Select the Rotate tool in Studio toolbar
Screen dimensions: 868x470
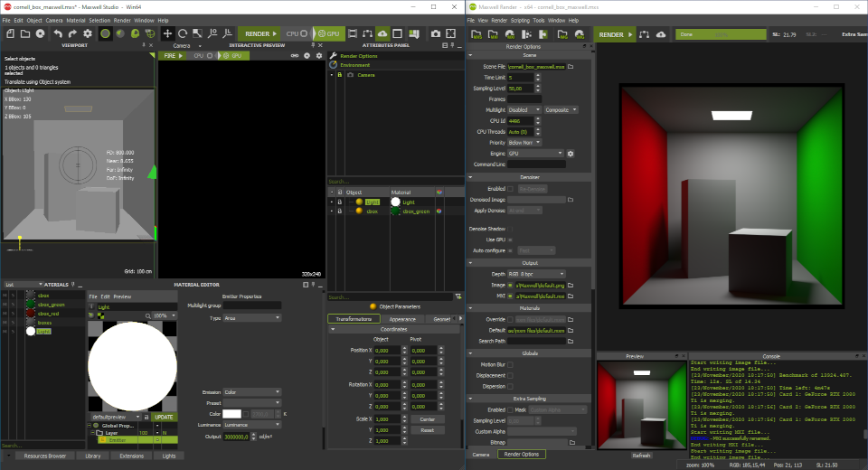click(x=182, y=33)
